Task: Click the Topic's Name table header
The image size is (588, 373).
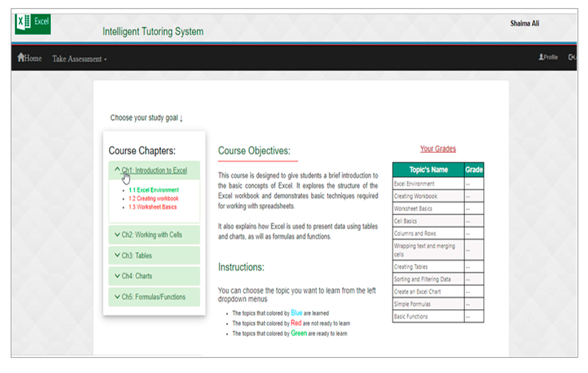Action: coord(428,170)
